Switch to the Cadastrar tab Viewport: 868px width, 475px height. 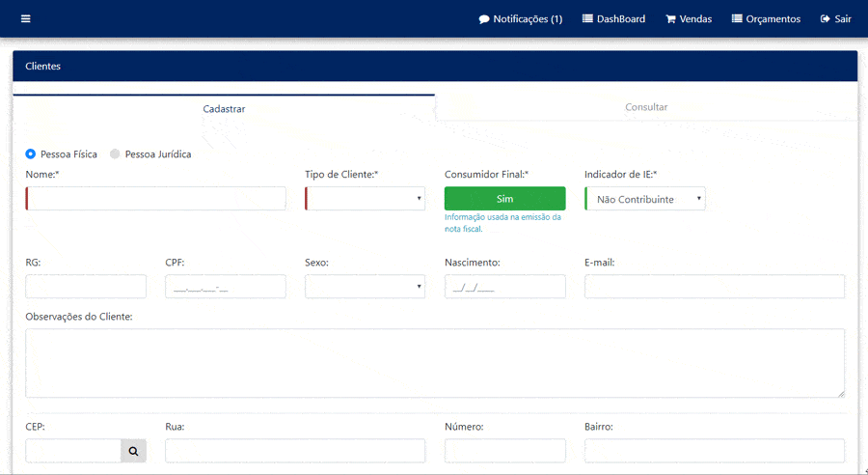[224, 109]
